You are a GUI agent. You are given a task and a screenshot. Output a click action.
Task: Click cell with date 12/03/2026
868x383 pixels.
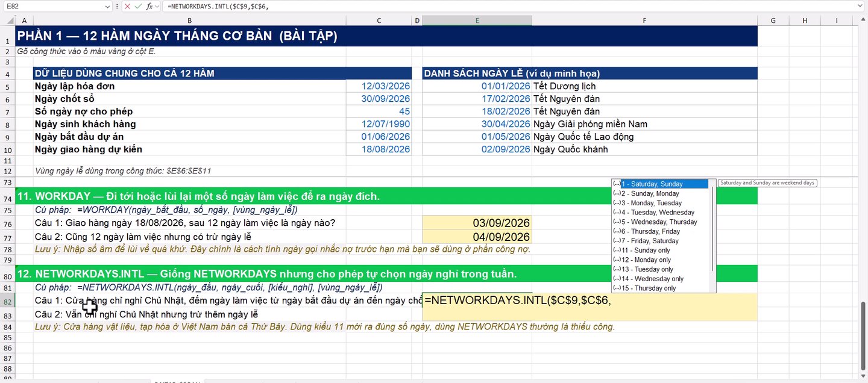(x=379, y=86)
